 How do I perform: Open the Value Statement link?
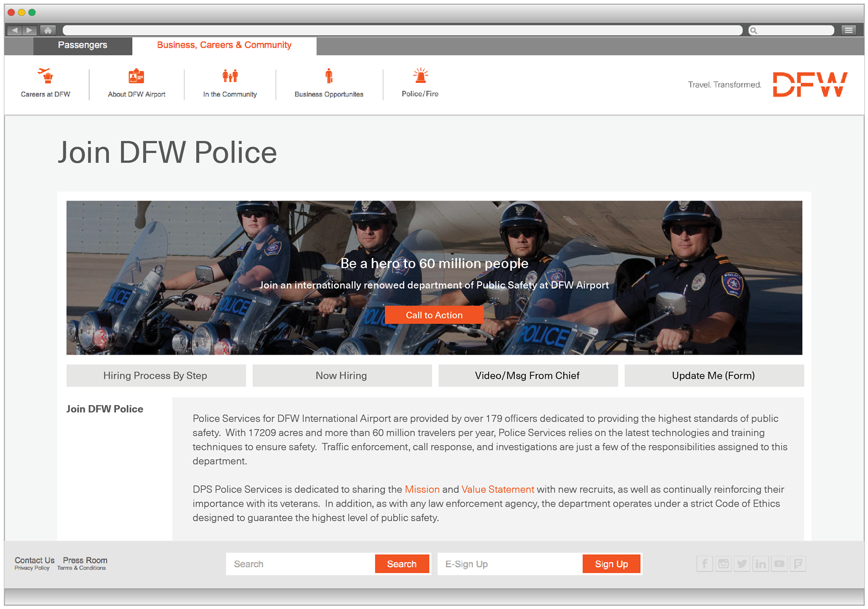497,489
